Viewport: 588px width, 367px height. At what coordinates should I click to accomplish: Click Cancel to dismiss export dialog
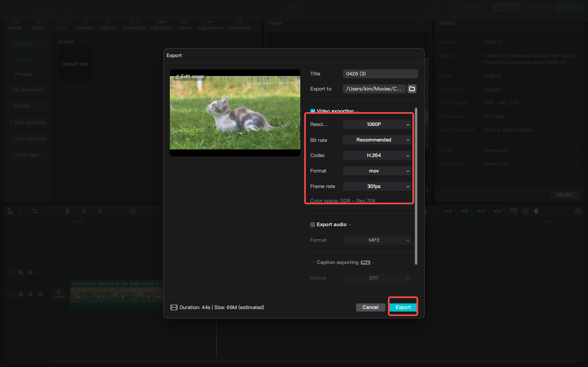pyautogui.click(x=370, y=307)
